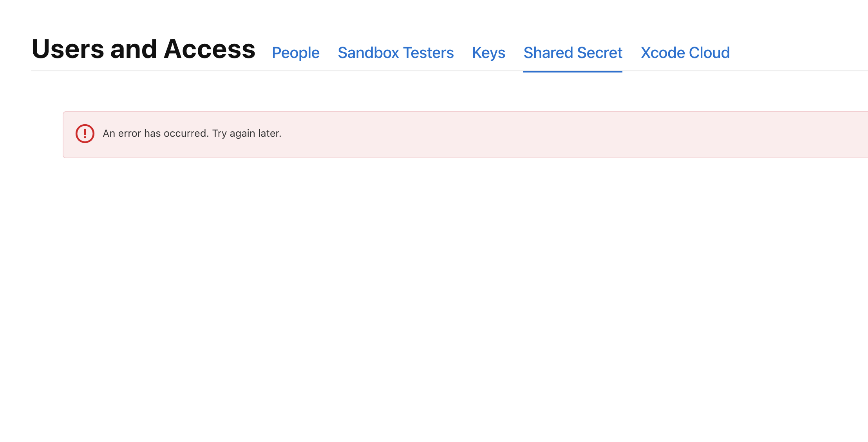Reload the Shared Secret section
868x442 pixels.
click(573, 53)
